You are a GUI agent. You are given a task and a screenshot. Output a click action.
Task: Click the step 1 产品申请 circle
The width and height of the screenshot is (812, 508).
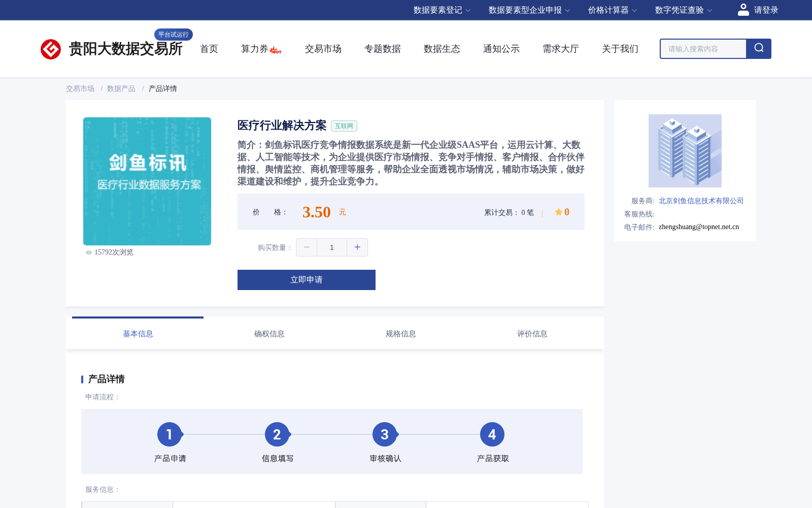pyautogui.click(x=170, y=434)
